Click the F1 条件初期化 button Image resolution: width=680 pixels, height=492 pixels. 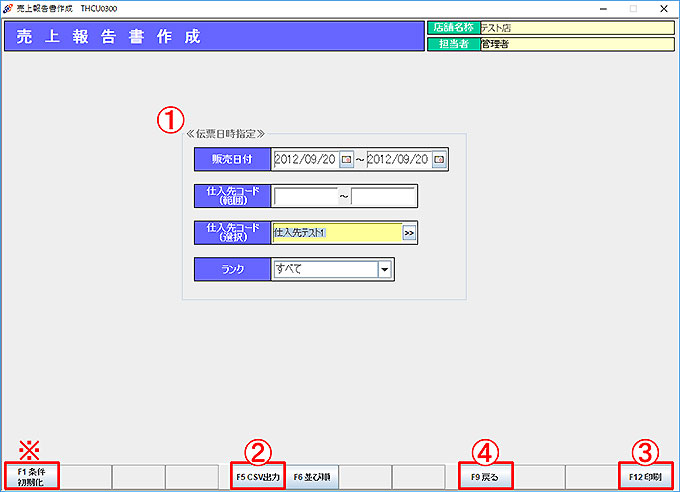tap(31, 476)
